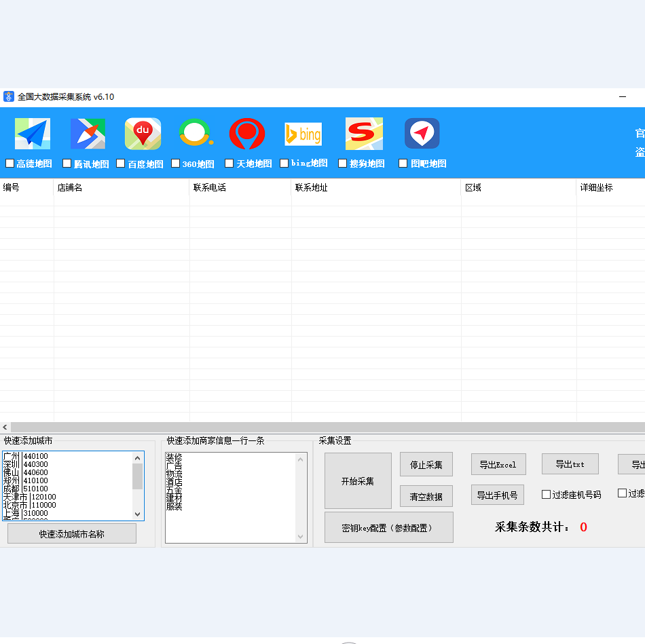
Task: Sort by the 店铺名 column header
Action: pos(121,188)
